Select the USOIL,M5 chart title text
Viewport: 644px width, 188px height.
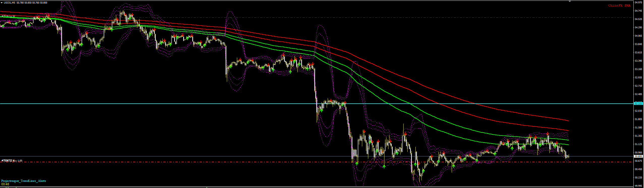coord(10,3)
